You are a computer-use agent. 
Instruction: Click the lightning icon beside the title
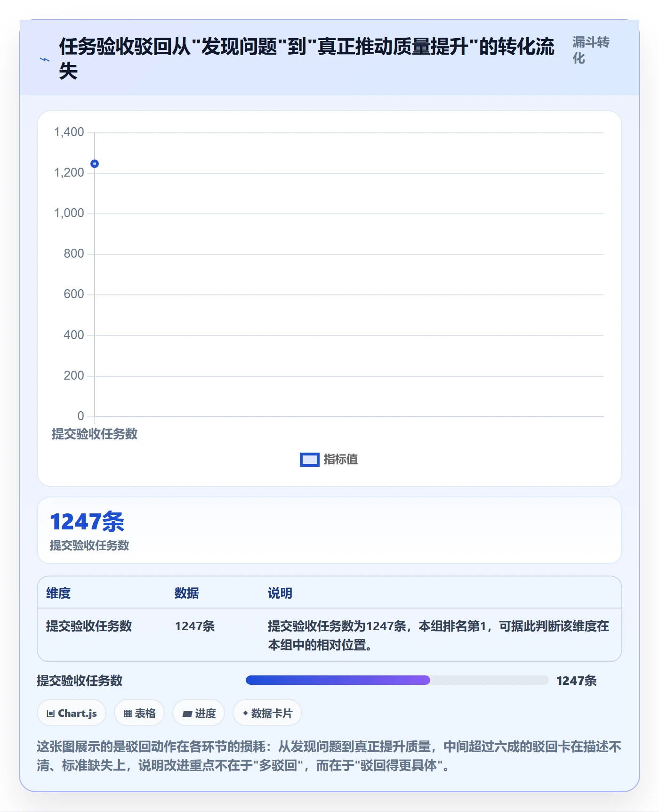point(44,59)
